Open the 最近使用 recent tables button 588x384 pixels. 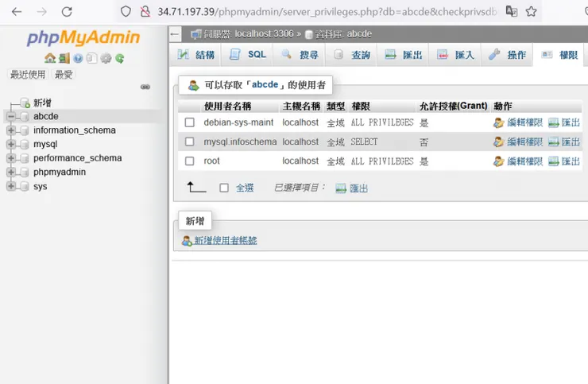point(28,74)
